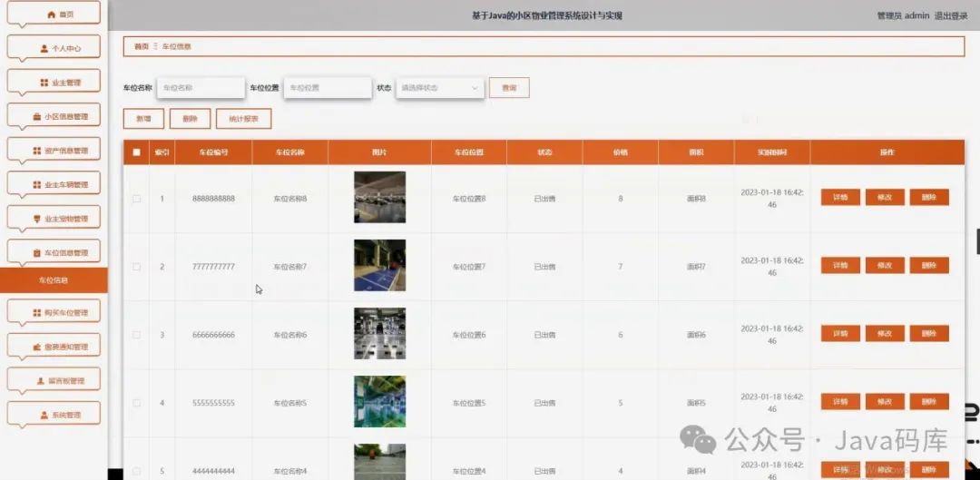The height and width of the screenshot is (480, 980).
Task: Click 删除 for row 车位名称8
Action: tap(929, 198)
